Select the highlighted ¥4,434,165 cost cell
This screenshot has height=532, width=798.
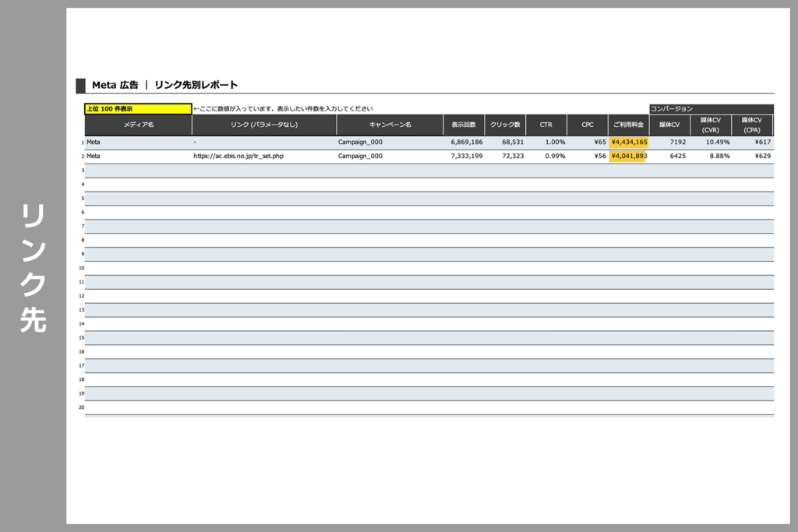click(629, 143)
